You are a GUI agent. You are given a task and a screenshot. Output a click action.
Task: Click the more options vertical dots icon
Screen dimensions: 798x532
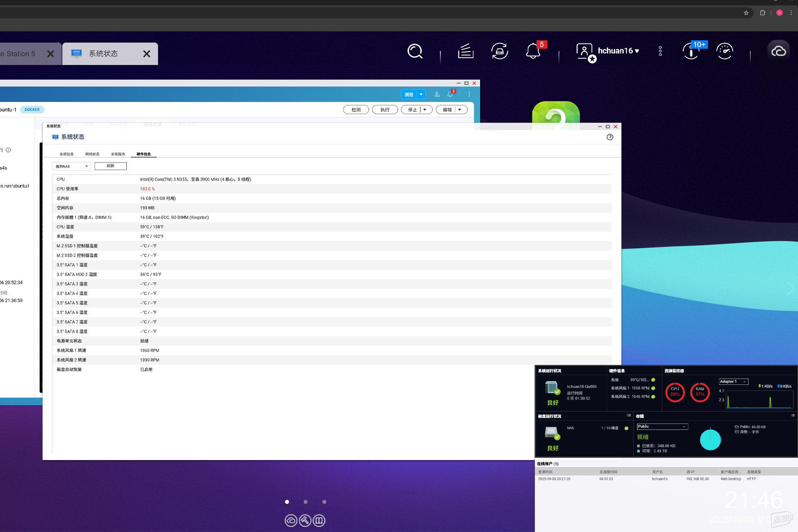[660, 51]
